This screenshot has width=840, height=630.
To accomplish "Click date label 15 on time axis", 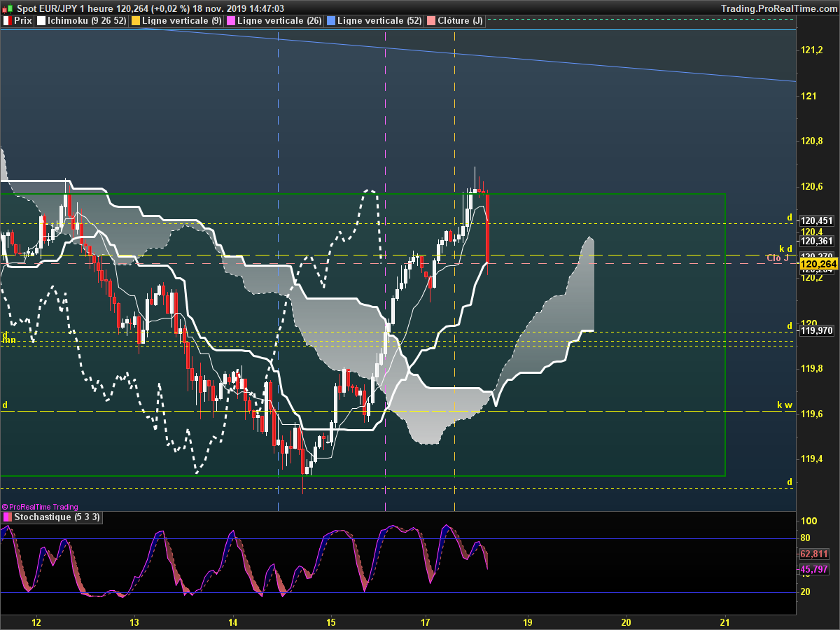I will click(x=331, y=622).
